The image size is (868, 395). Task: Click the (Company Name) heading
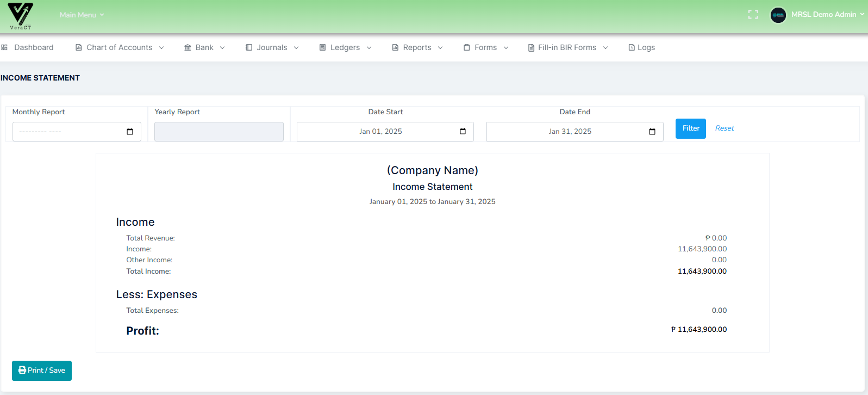pos(433,170)
